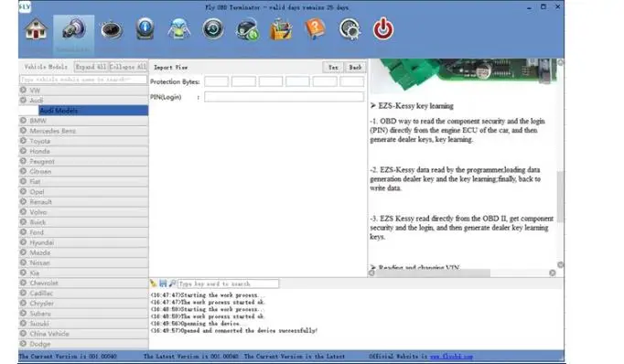Focus the log keyword search field

click(228, 284)
